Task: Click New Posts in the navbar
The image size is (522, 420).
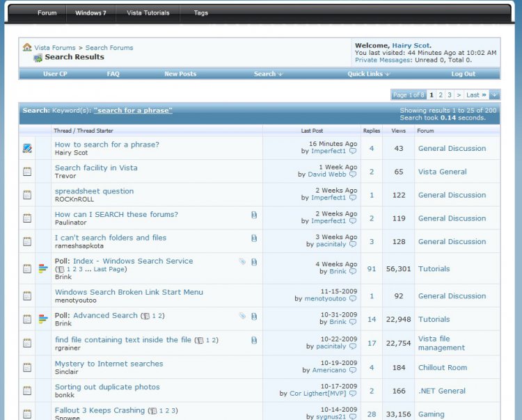Action: point(180,74)
